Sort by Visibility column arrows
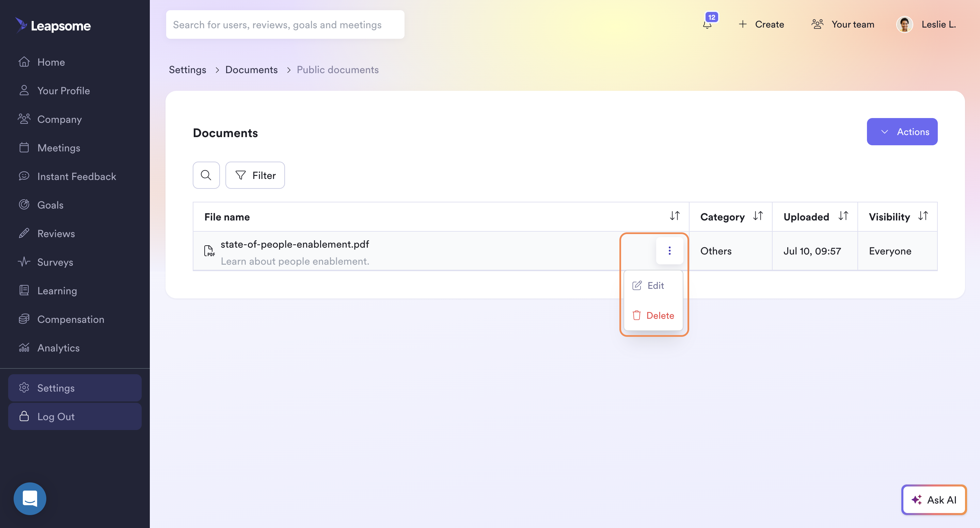The width and height of the screenshot is (980, 528). pos(923,216)
